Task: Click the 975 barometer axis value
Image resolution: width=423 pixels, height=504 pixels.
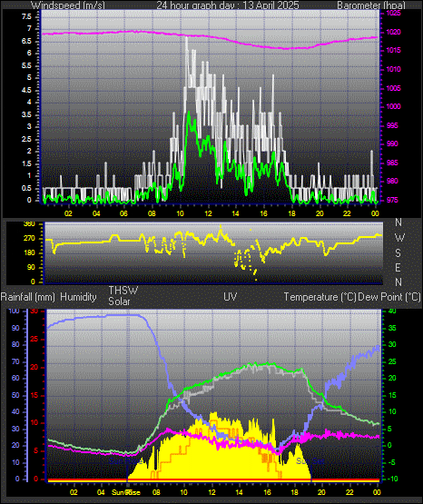Action: click(x=392, y=200)
